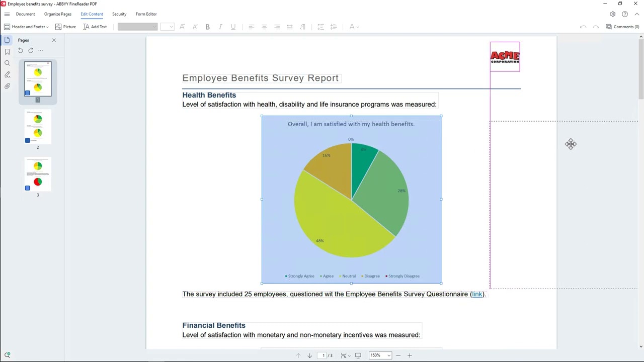Rotate pages counterclockwise in Pages panel

click(21, 50)
